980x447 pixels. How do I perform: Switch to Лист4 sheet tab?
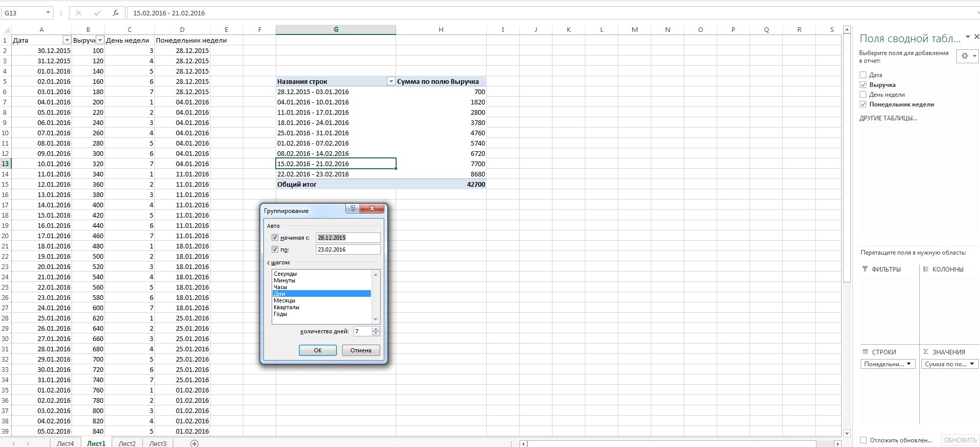click(65, 443)
